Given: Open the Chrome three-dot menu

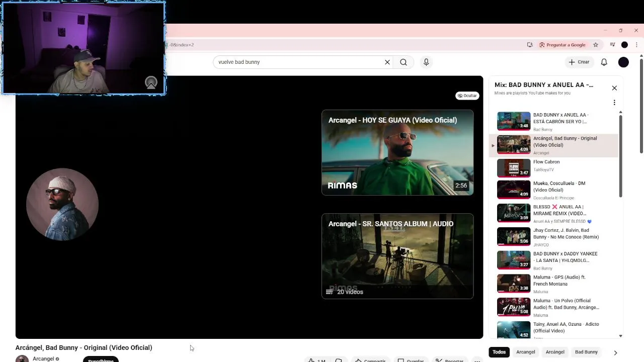Looking at the screenshot, I should (637, 45).
